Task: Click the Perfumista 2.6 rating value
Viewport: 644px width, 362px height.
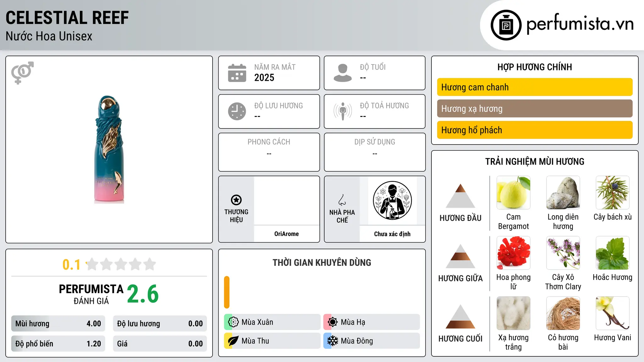Action: coord(143,294)
